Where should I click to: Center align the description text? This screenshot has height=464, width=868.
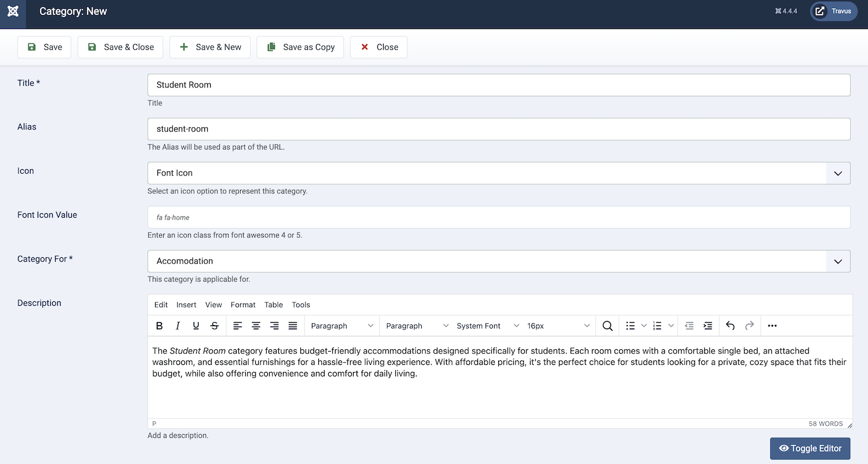pyautogui.click(x=256, y=326)
